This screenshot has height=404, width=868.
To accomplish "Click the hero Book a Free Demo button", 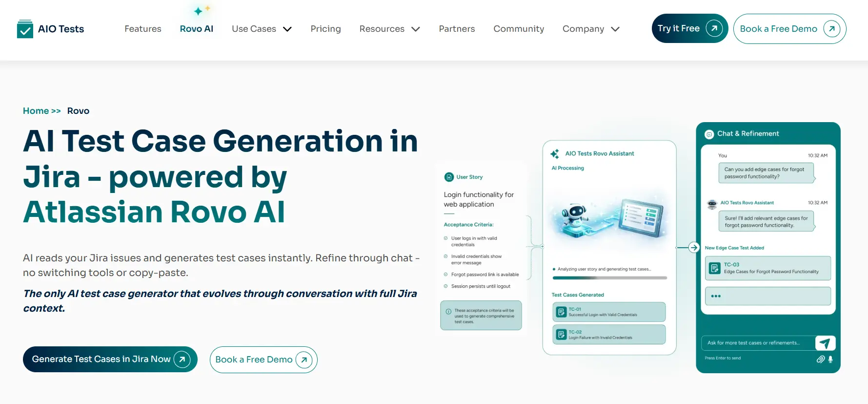I will [263, 360].
